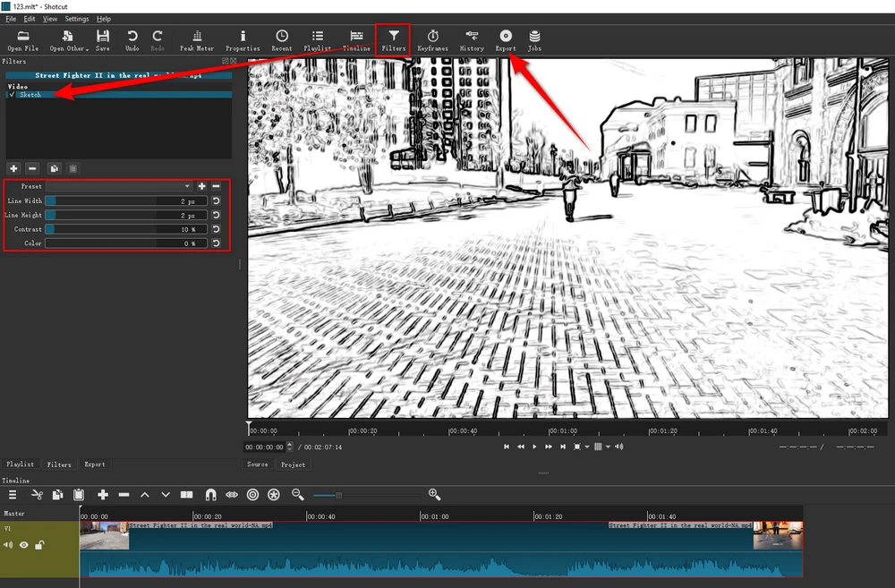Reset the Contrast value to default
This screenshot has width=895, height=588.
pos(216,229)
